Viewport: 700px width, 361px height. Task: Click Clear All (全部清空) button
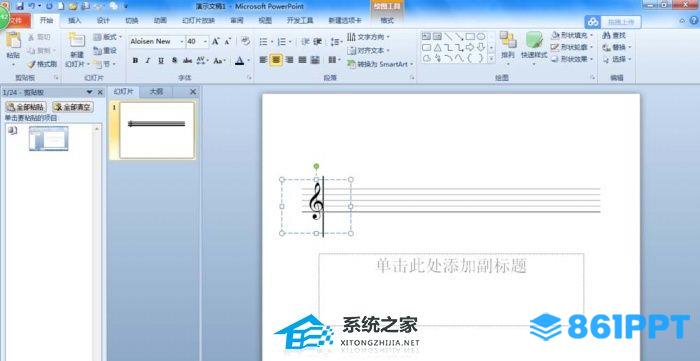pyautogui.click(x=73, y=107)
